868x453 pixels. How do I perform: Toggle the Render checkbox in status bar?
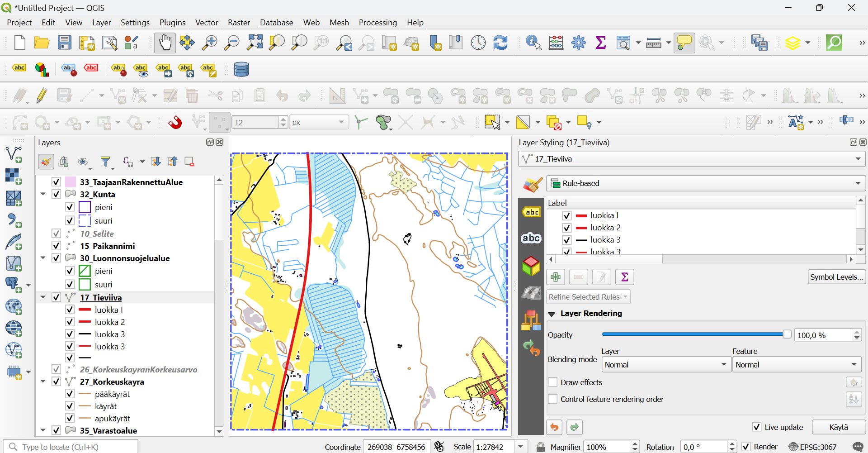[x=746, y=447]
